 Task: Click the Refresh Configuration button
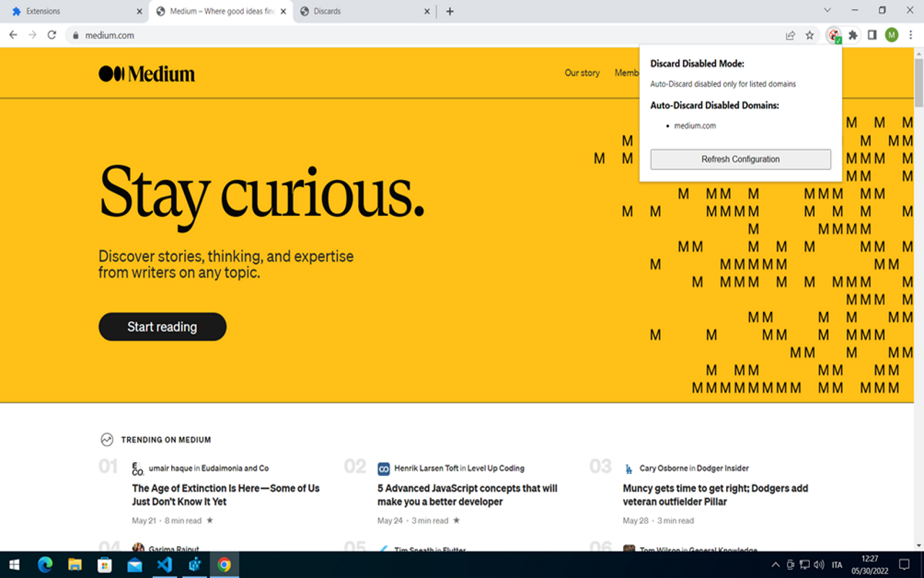click(x=741, y=160)
